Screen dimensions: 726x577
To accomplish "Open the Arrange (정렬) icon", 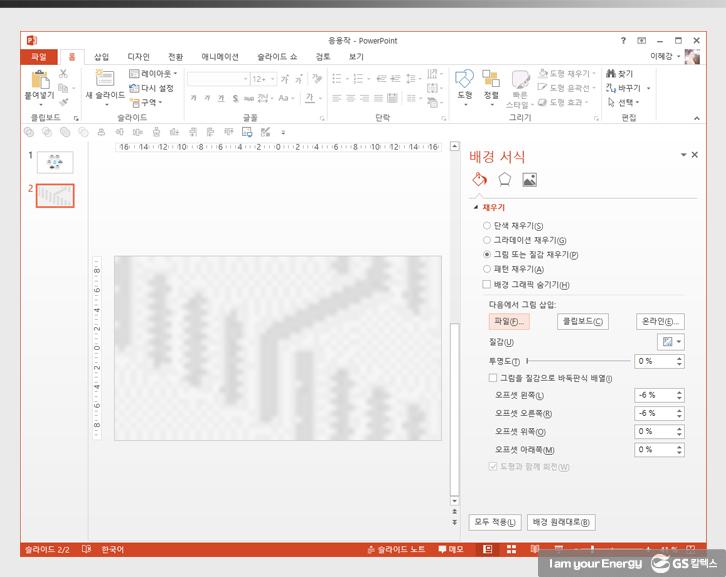I will click(x=490, y=80).
